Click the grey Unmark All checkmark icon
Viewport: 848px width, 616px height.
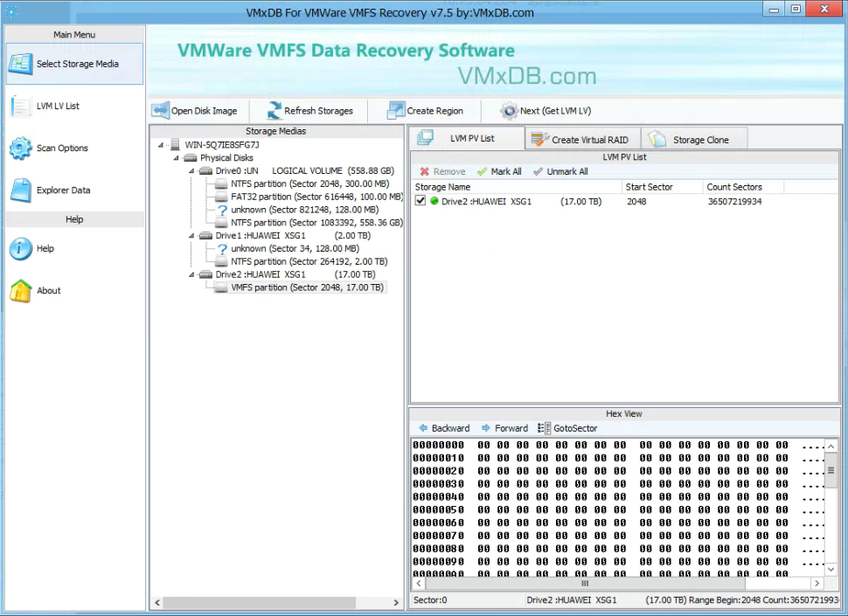pyautogui.click(x=538, y=171)
